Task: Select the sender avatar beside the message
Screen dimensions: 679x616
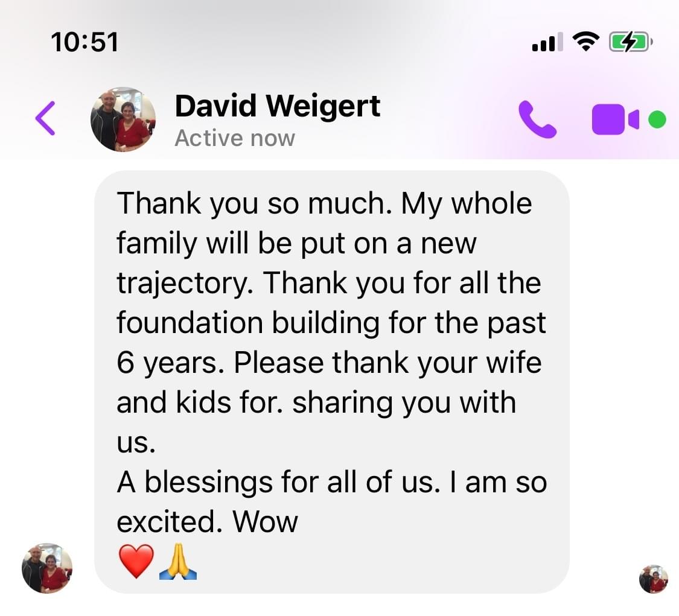Action: [x=47, y=568]
